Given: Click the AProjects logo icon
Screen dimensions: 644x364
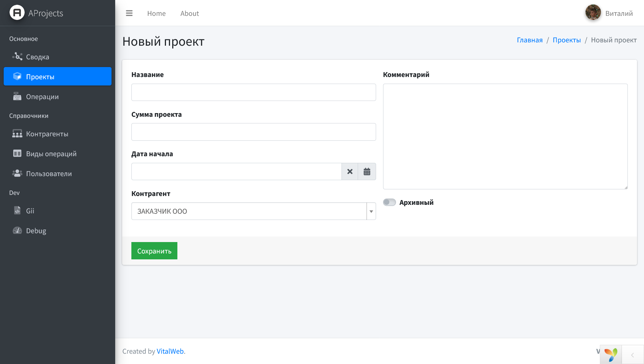Looking at the screenshot, I should (17, 13).
